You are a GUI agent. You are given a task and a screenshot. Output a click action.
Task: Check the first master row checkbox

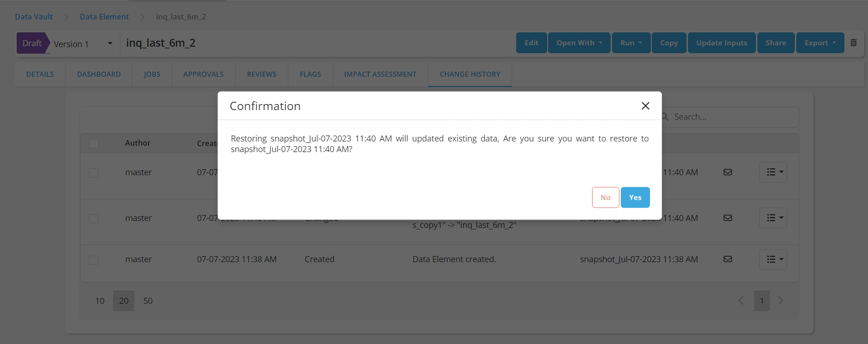94,172
